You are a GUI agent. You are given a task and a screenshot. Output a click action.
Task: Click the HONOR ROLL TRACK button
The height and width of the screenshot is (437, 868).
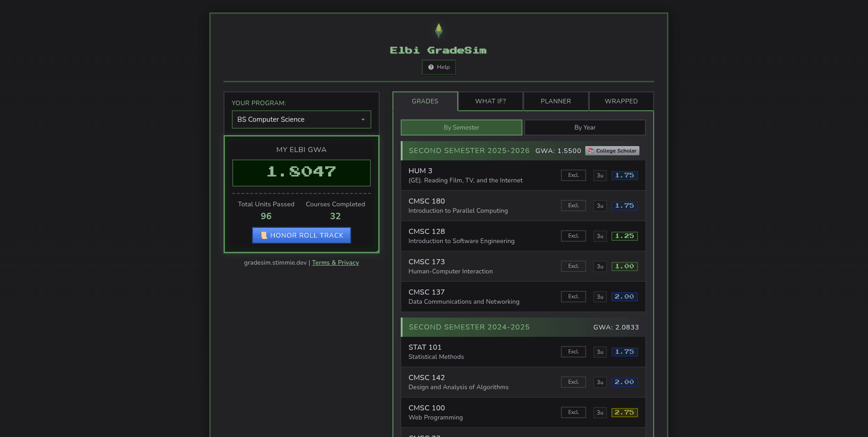coord(302,235)
